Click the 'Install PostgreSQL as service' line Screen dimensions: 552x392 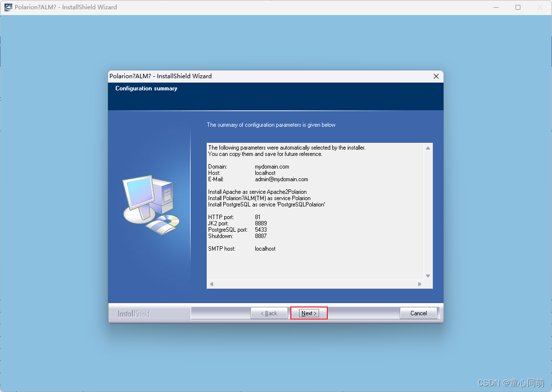pyautogui.click(x=267, y=205)
